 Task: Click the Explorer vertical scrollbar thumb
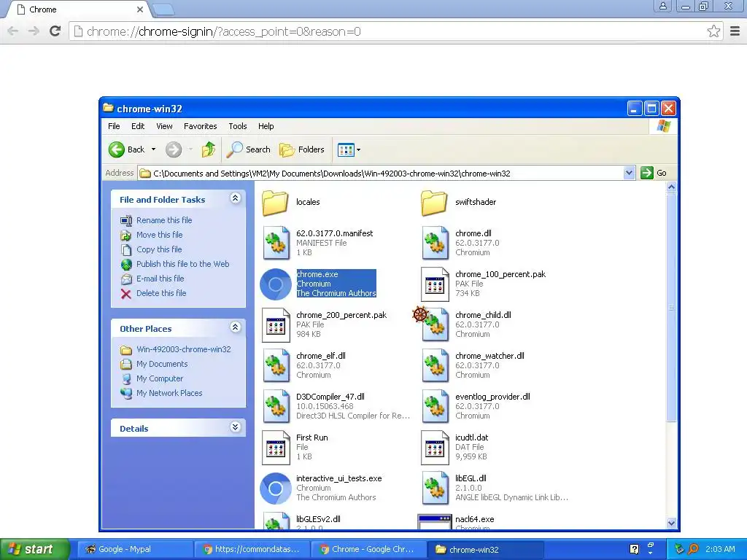(671, 307)
